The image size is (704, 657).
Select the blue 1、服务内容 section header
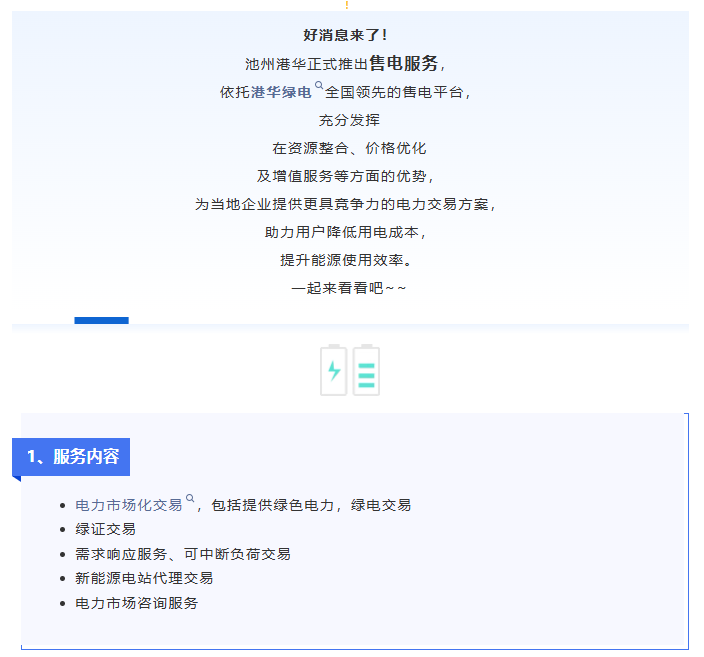72,457
